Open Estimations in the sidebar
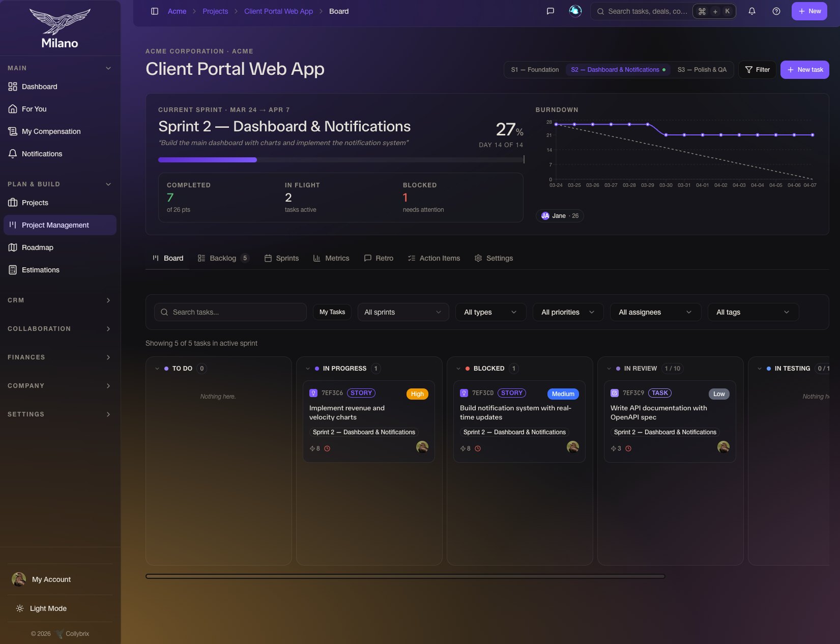840x644 pixels. click(60, 270)
